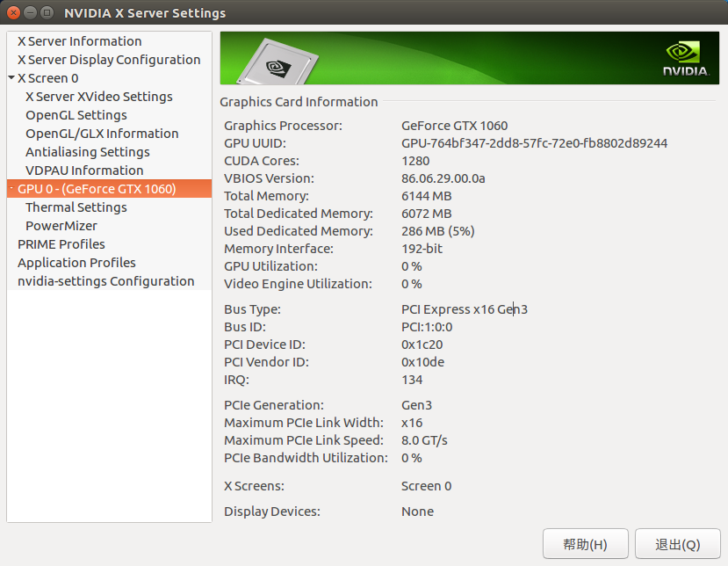The image size is (728, 566).
Task: Click the link width value x16
Action: coord(412,423)
